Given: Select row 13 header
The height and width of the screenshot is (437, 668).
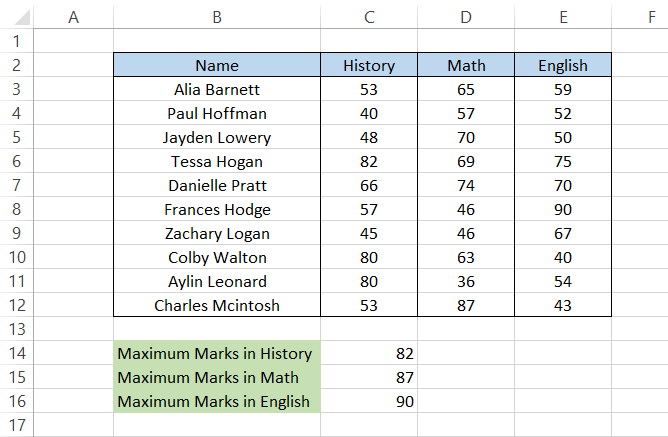Looking at the screenshot, I should coord(17,329).
